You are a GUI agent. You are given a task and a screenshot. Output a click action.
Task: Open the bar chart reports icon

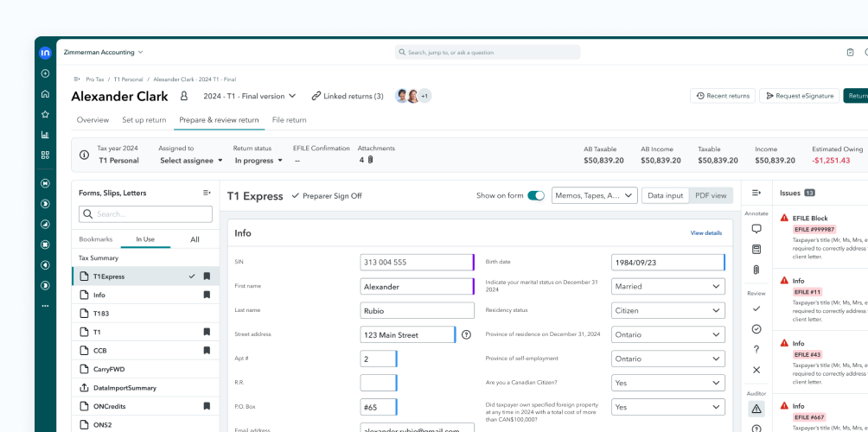tap(46, 135)
